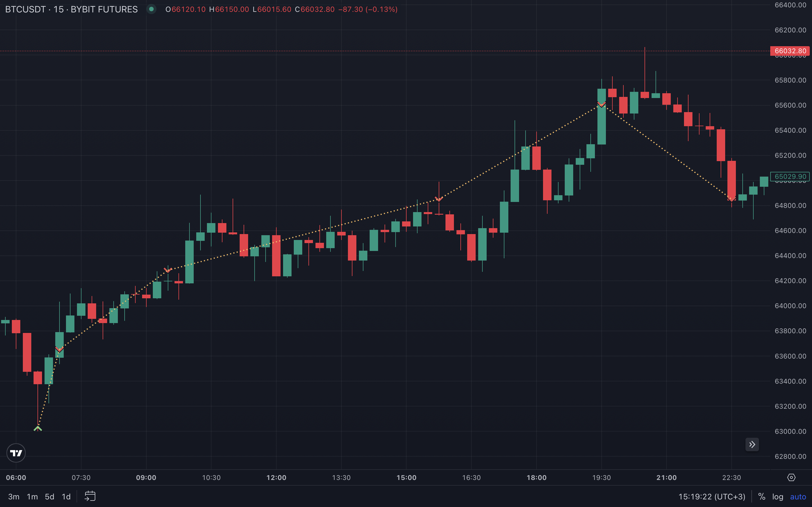Click the 12:00 label on time axis
This screenshot has width=812, height=507.
[276, 477]
